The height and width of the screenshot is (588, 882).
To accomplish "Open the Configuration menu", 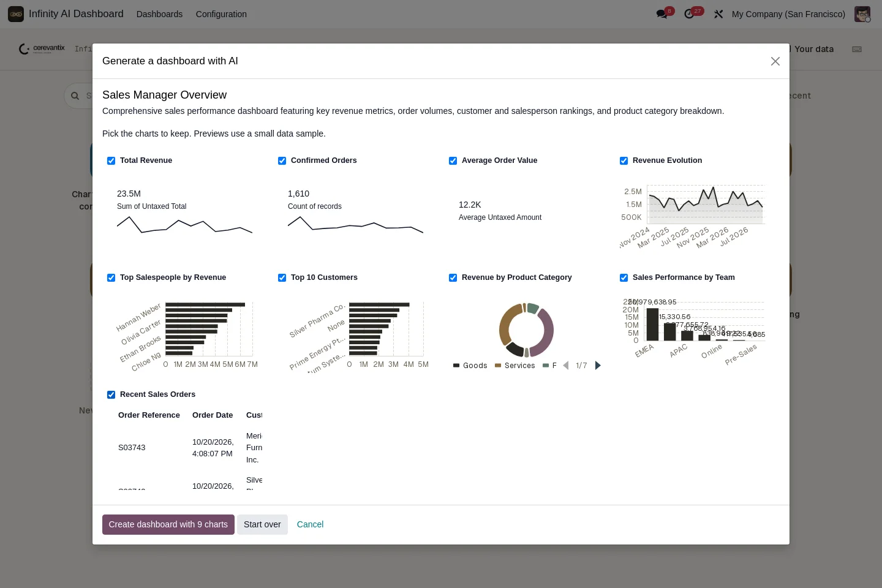I will [x=221, y=13].
